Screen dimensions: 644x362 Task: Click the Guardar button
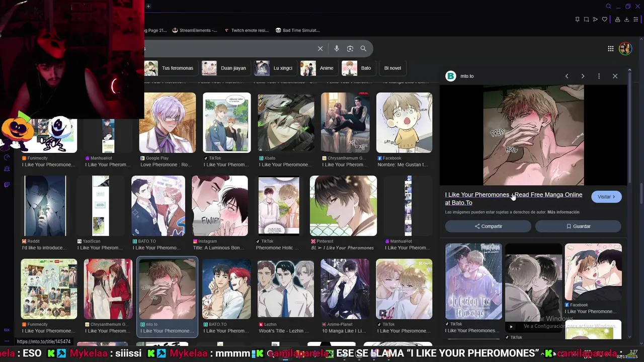pyautogui.click(x=578, y=226)
